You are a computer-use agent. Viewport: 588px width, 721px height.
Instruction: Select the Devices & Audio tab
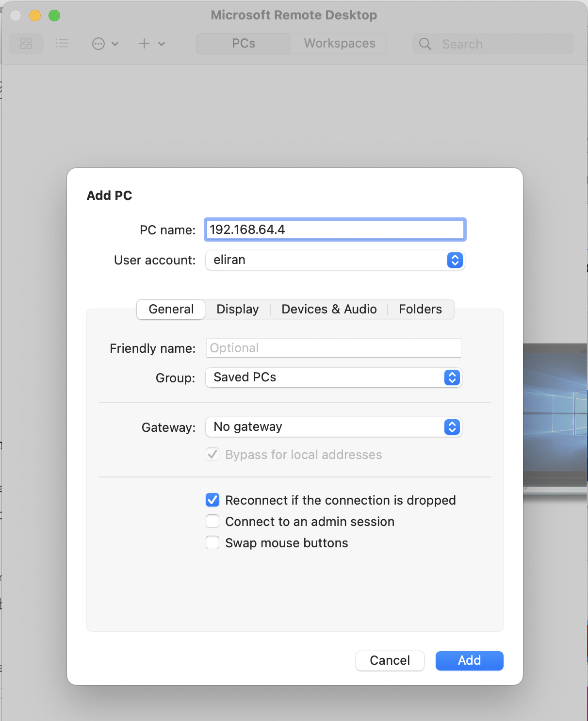[x=329, y=309]
